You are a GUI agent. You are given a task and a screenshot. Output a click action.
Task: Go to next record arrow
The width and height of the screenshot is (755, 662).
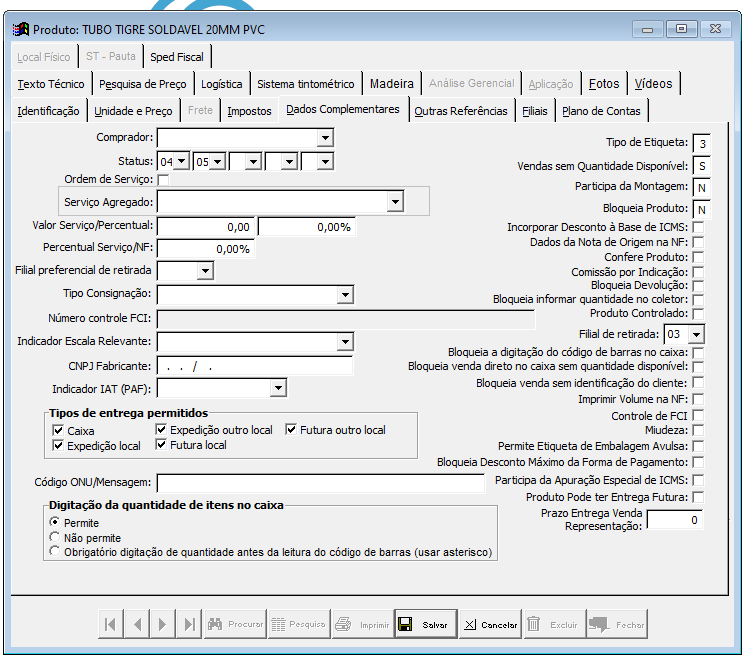pos(162,624)
